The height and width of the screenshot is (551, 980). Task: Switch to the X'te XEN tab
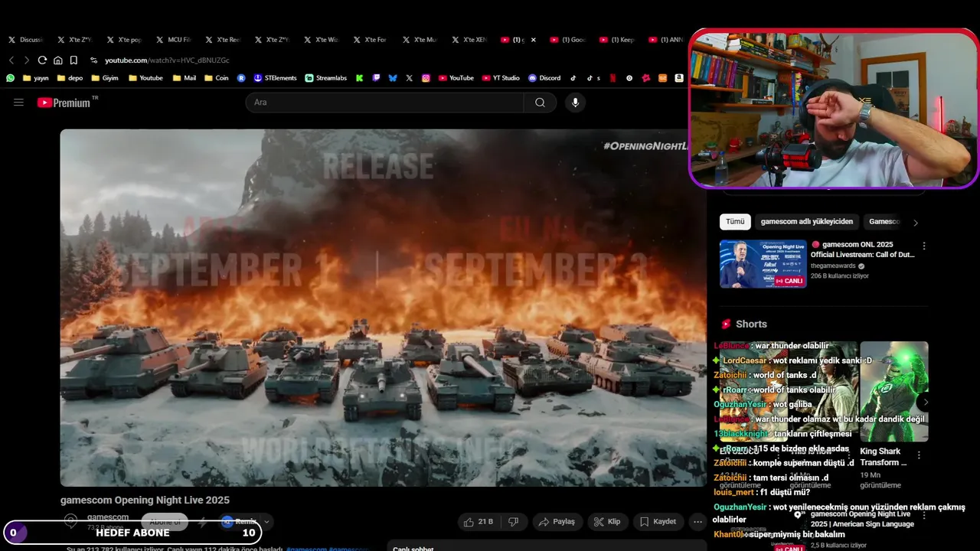pyautogui.click(x=470, y=40)
